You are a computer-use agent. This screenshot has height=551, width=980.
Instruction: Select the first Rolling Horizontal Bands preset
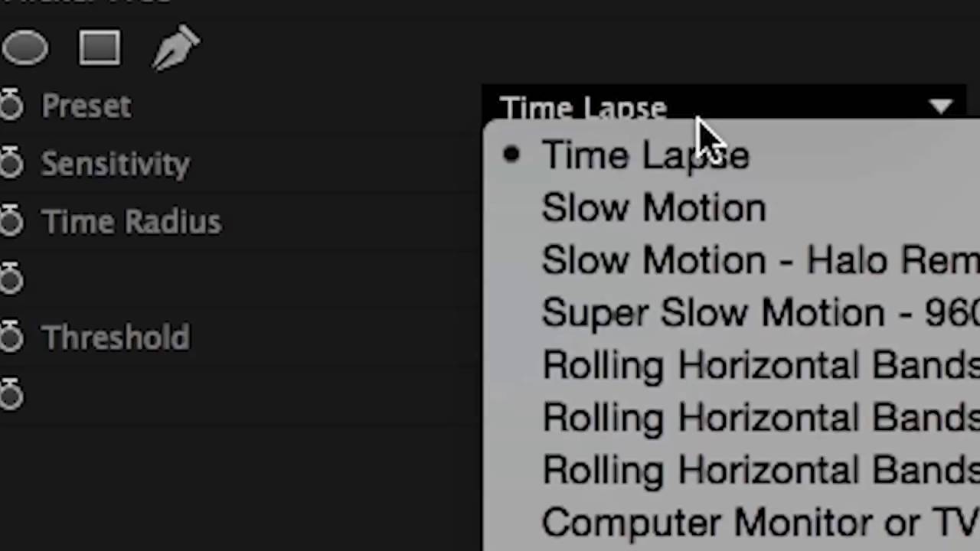click(758, 365)
